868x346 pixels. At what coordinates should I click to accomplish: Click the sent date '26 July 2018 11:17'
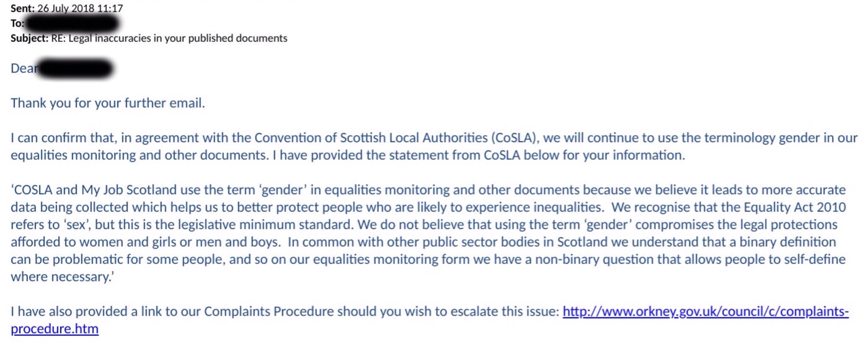point(80,8)
